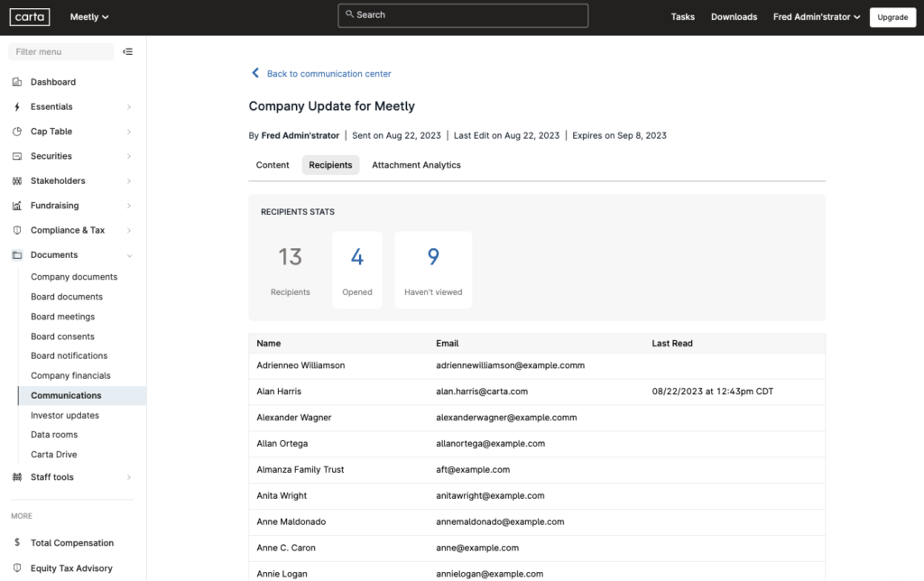Switch to the Content tab
Image resolution: width=924 pixels, height=581 pixels.
click(272, 165)
